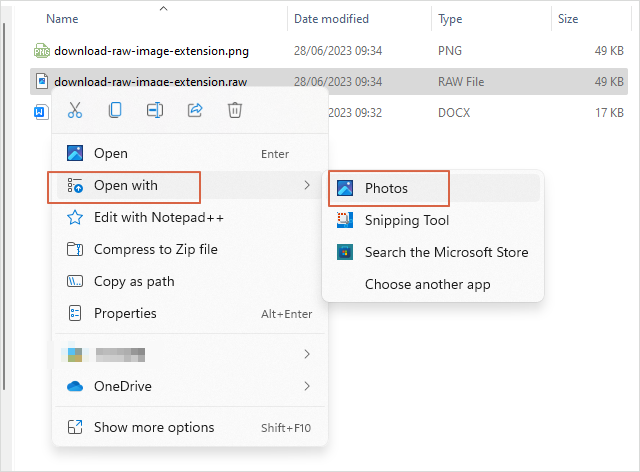Click the Share icon in context menu
640x472 pixels.
pyautogui.click(x=195, y=111)
